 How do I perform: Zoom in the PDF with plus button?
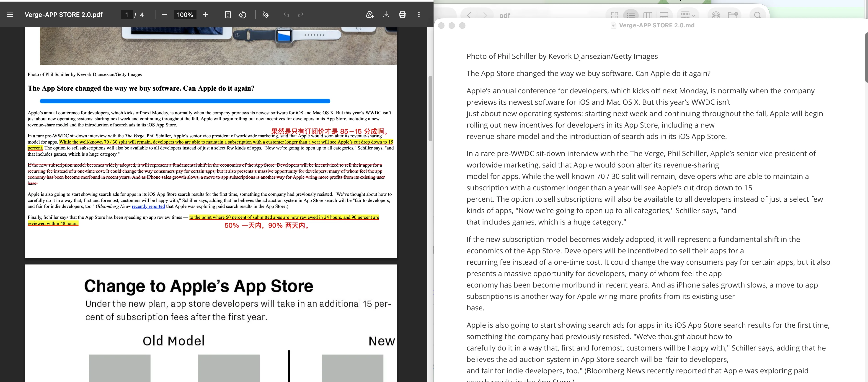(206, 15)
